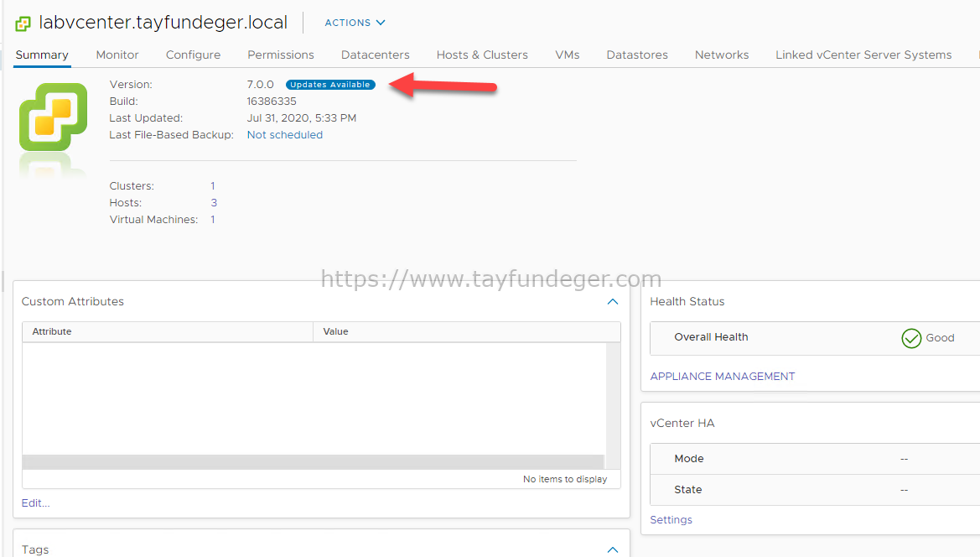
Task: Select the Networks tab
Action: coord(722,55)
